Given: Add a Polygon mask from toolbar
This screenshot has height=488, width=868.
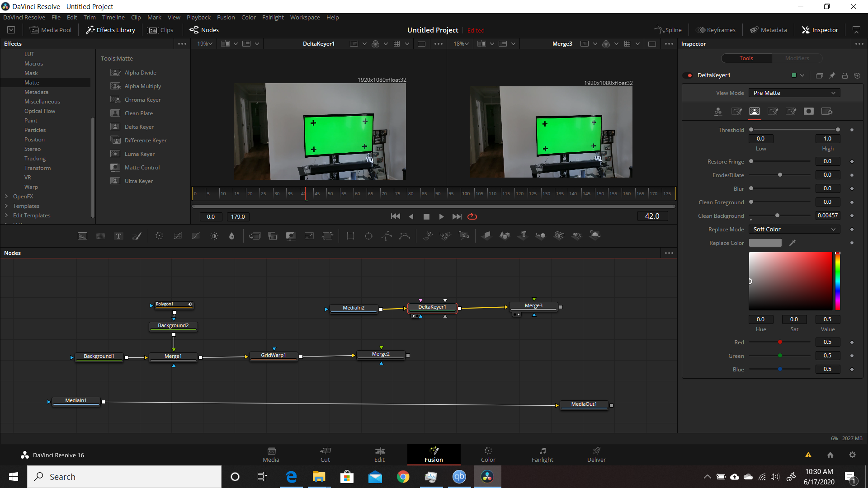Looking at the screenshot, I should pyautogui.click(x=387, y=236).
